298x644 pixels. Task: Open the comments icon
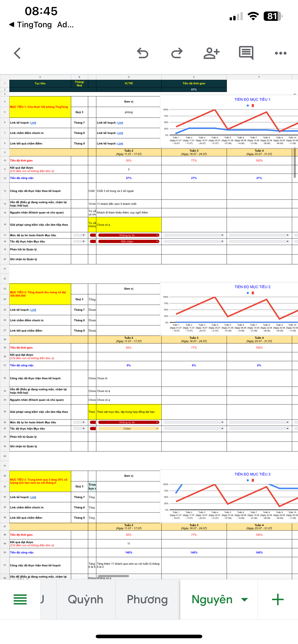pos(246,53)
